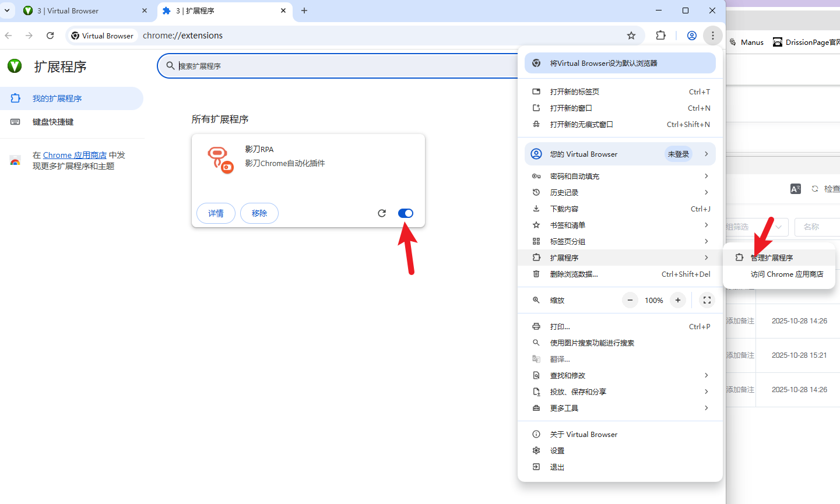This screenshot has width=840, height=504.
Task: Expand the 书签和清单 submenu
Action: click(620, 225)
